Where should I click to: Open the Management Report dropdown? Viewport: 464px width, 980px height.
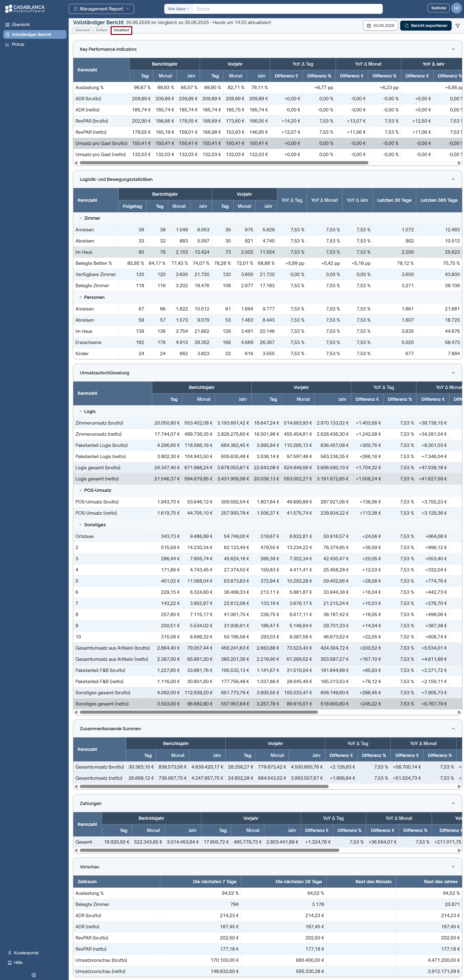pos(101,9)
